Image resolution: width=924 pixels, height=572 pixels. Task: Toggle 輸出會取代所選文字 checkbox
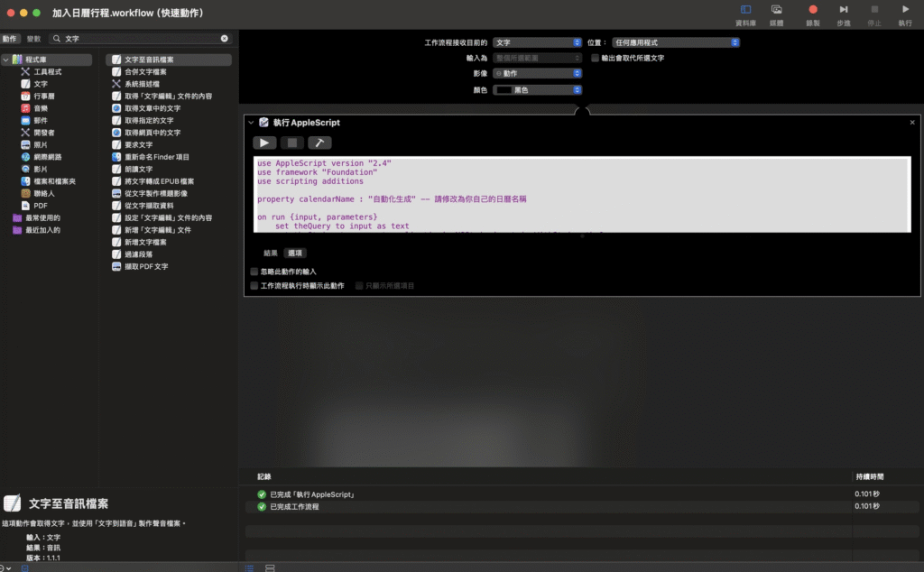pyautogui.click(x=596, y=58)
